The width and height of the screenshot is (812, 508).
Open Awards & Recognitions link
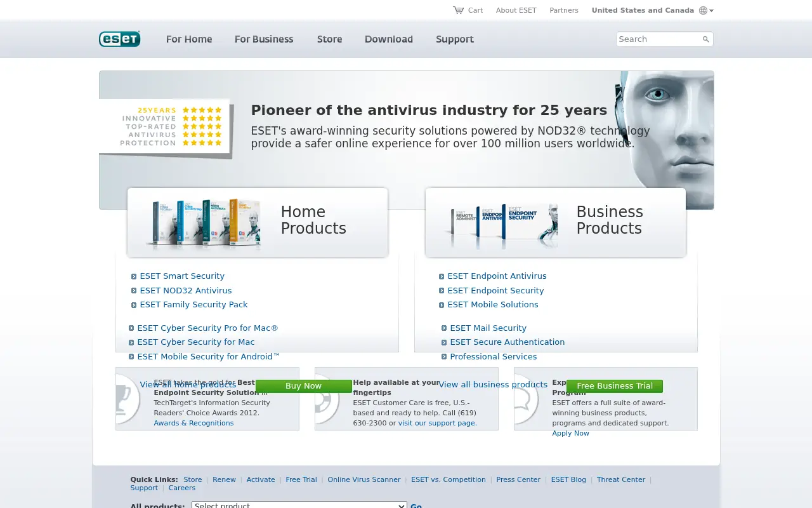[193, 423]
